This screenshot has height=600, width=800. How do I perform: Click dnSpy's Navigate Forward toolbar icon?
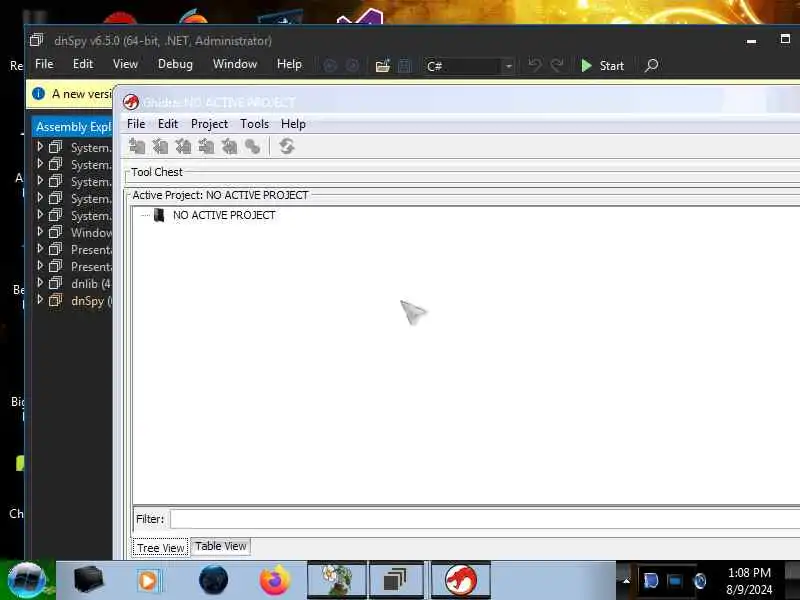[x=352, y=65]
